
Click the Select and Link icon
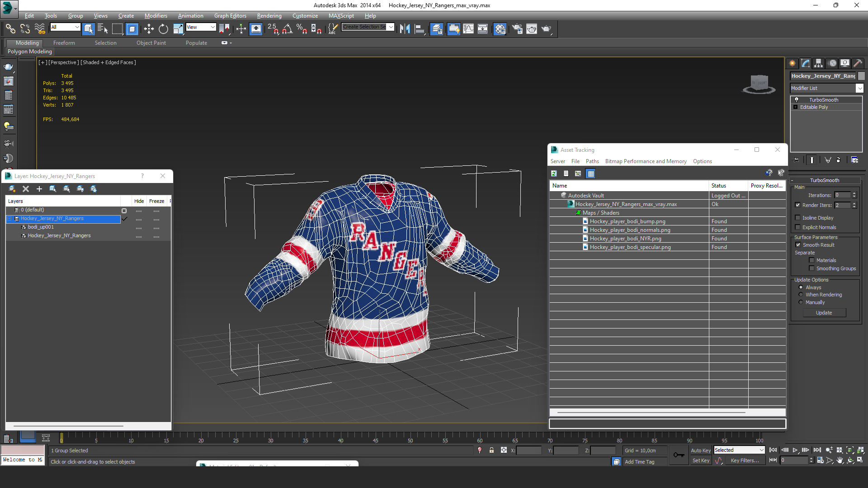[x=10, y=29]
